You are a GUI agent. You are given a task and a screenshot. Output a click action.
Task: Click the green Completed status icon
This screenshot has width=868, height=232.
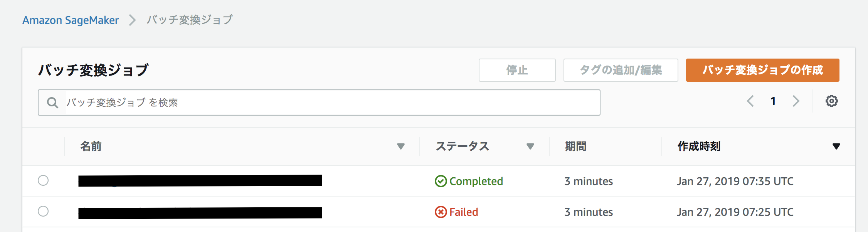pyautogui.click(x=441, y=181)
